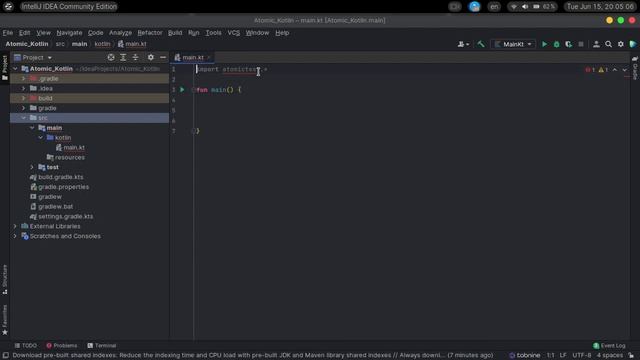This screenshot has width=640, height=360.
Task: Select opened file locate icon in Project panel
Action: tap(111, 58)
